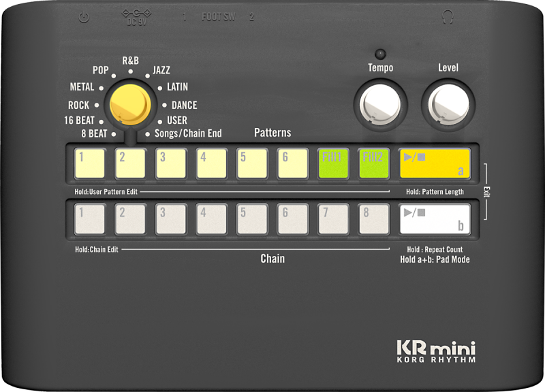Choose the ROCK genre position

tap(78, 105)
